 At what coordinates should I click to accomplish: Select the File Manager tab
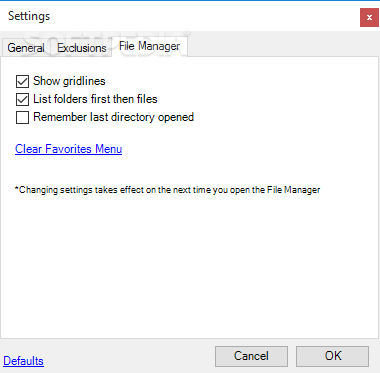click(x=149, y=46)
